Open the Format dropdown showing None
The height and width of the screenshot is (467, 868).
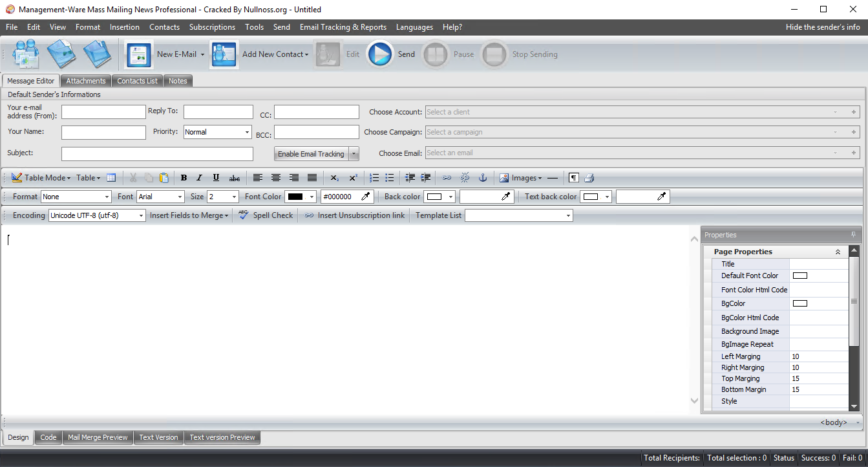pos(76,197)
